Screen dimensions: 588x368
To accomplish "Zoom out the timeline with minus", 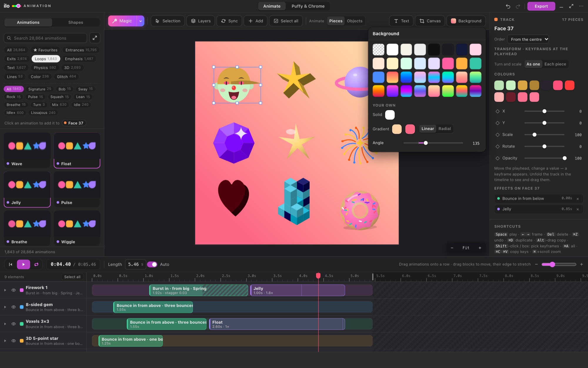I will tap(536, 264).
